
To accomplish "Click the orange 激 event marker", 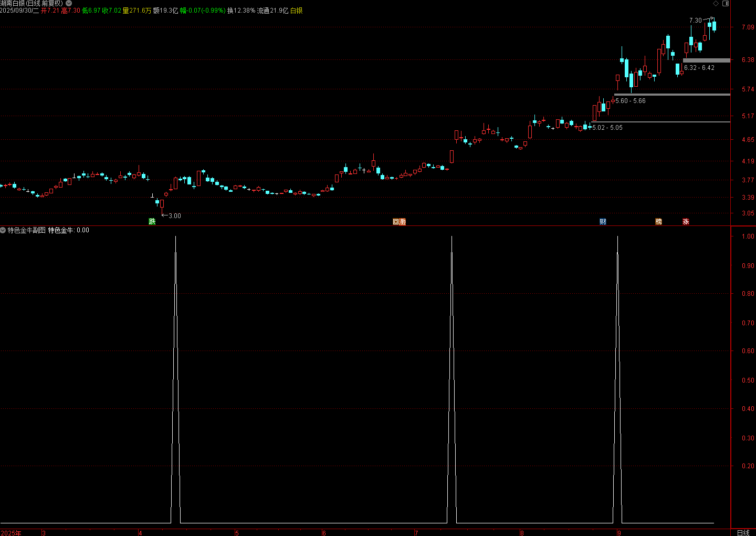I will click(403, 222).
